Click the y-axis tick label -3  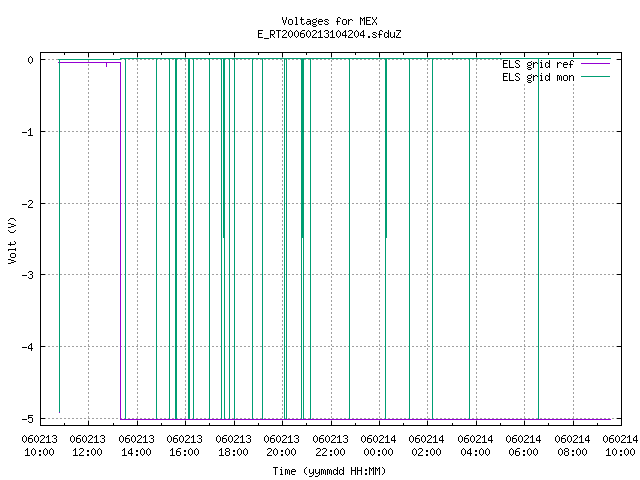[28, 275]
